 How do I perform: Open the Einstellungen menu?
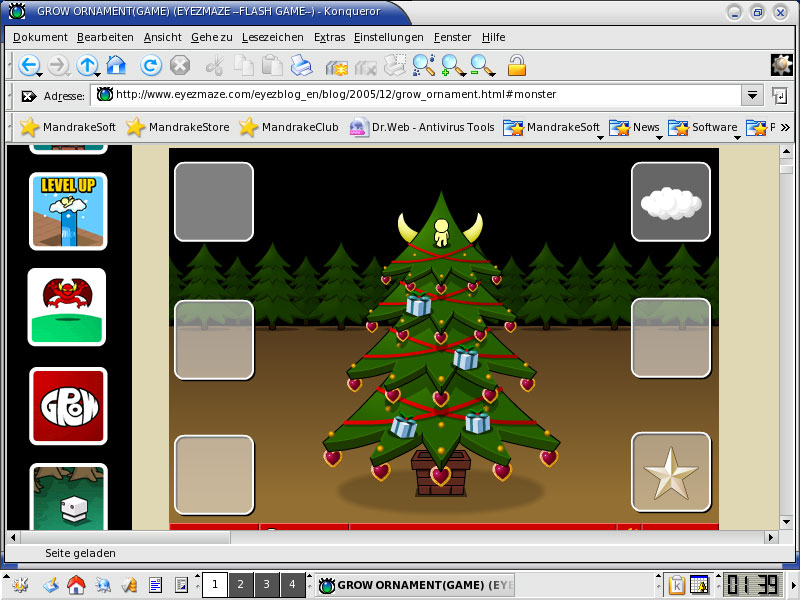coord(389,37)
